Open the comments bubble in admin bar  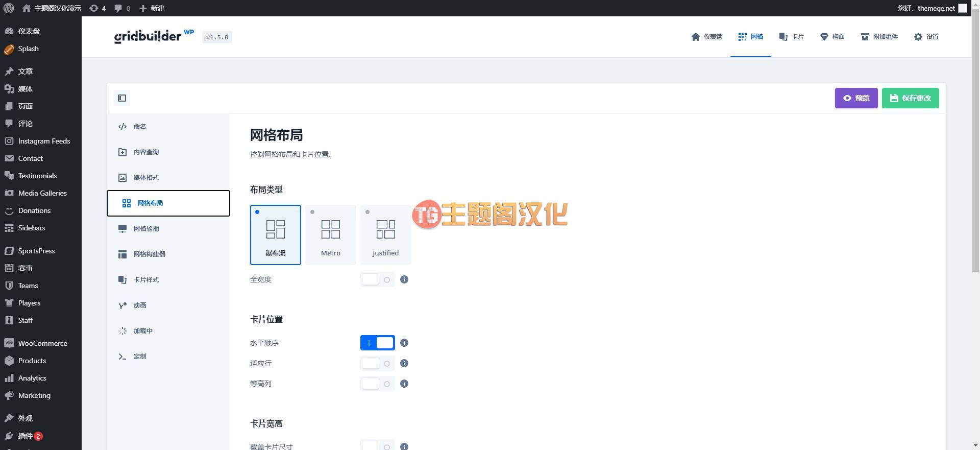click(x=122, y=8)
